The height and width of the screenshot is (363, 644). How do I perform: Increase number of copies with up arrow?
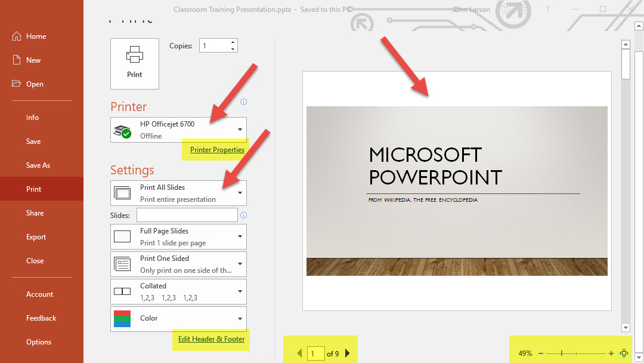(233, 42)
